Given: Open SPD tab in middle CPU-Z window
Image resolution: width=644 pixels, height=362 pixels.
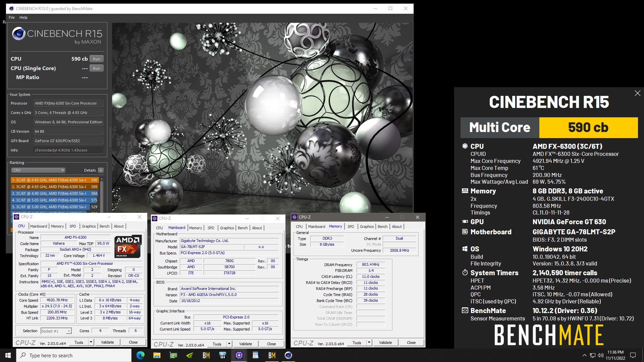Looking at the screenshot, I should tap(211, 228).
